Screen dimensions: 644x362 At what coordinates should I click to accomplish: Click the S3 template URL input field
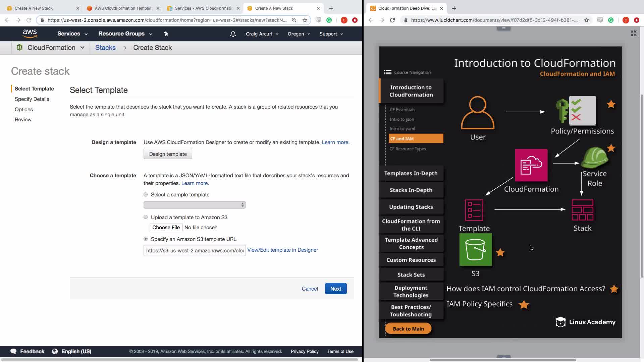pos(195,250)
